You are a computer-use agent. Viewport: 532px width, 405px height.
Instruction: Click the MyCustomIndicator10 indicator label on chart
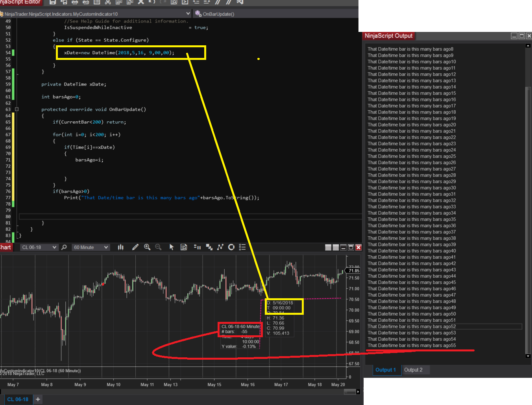click(x=41, y=371)
